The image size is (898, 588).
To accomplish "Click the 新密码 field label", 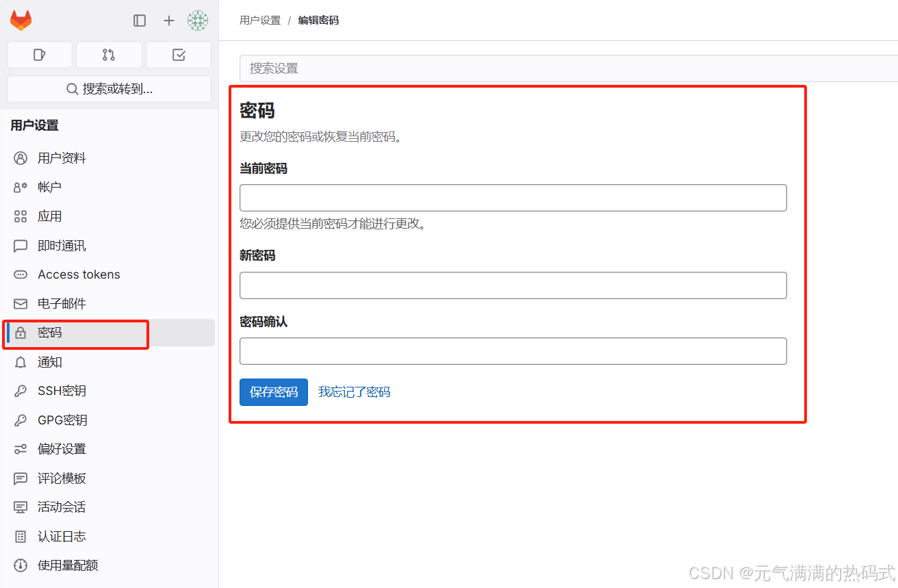I will pyautogui.click(x=257, y=255).
